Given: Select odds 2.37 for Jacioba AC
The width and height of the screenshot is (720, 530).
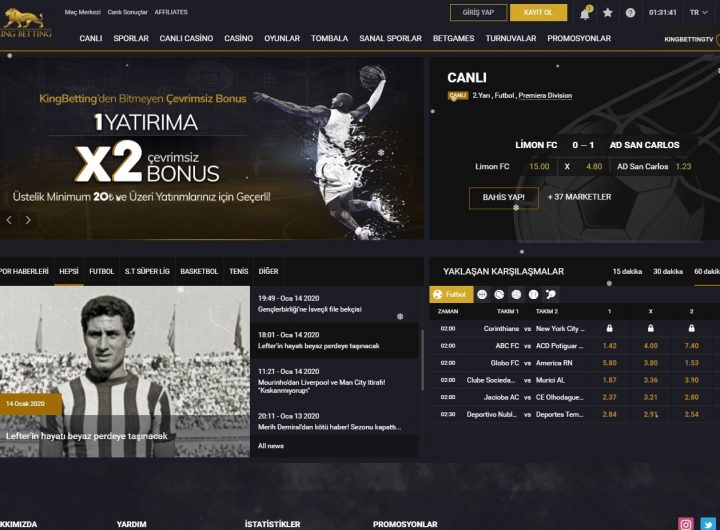Looking at the screenshot, I should tap(609, 397).
